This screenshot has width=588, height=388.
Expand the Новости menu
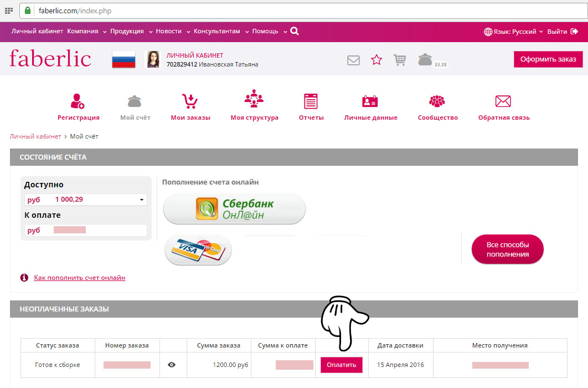[173, 32]
